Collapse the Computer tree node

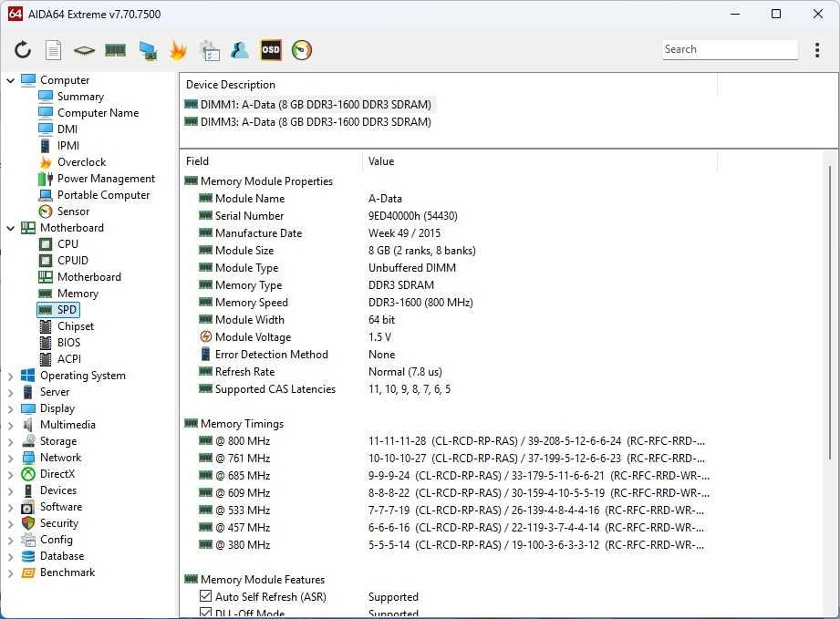pos(10,80)
